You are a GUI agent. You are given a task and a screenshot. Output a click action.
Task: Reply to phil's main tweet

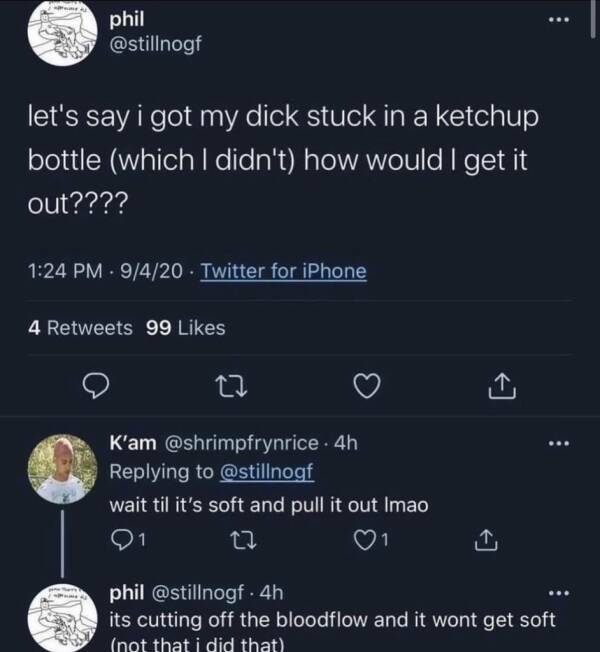96,384
